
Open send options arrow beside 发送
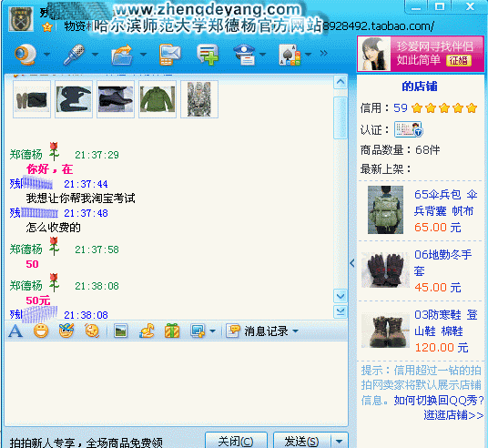pos(340,441)
